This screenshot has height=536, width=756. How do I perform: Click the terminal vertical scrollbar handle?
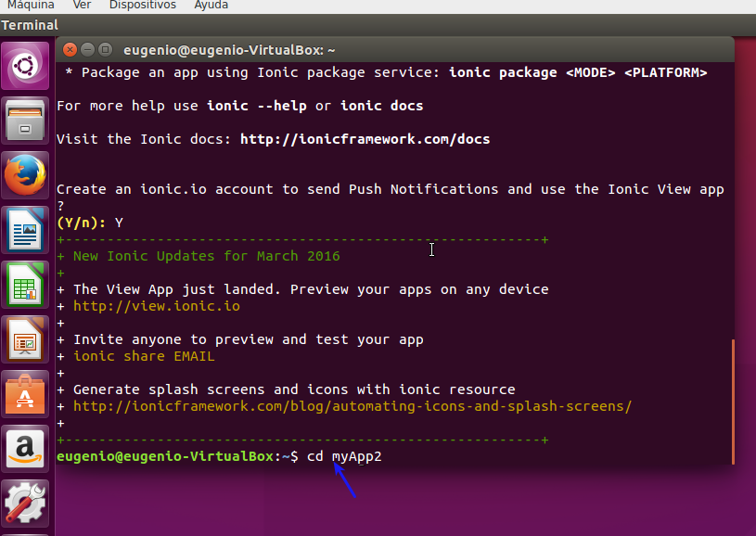point(734,402)
